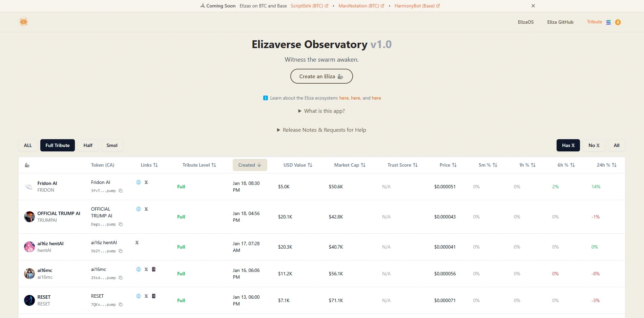
Task: Open the first 'here' ecosystem link
Action: tap(344, 98)
